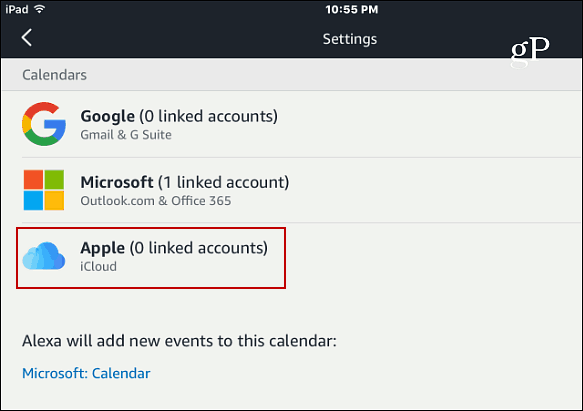Tap the iPad label in status bar
The width and height of the screenshot is (583, 411).
[x=17, y=9]
